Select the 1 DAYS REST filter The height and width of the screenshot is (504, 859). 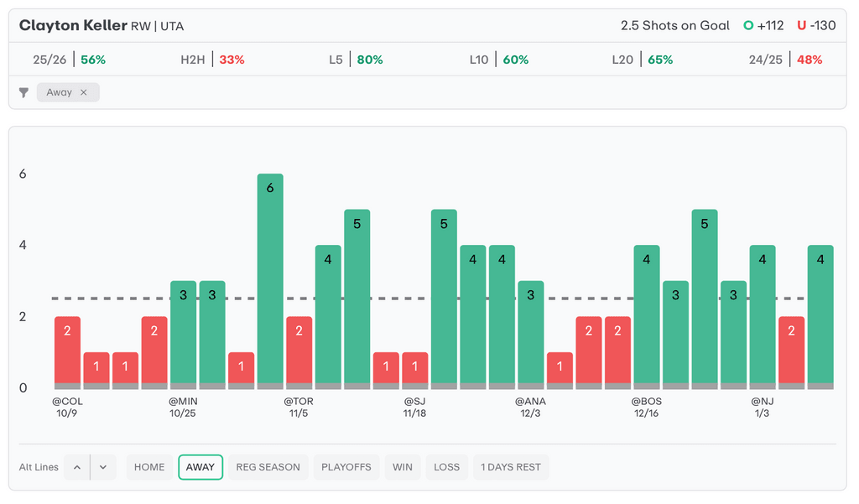point(511,467)
